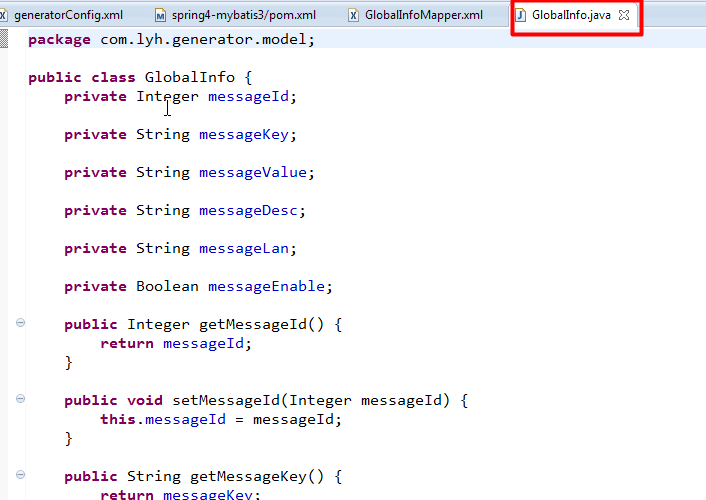
Task: Click the messageLan field name
Action: (244, 249)
